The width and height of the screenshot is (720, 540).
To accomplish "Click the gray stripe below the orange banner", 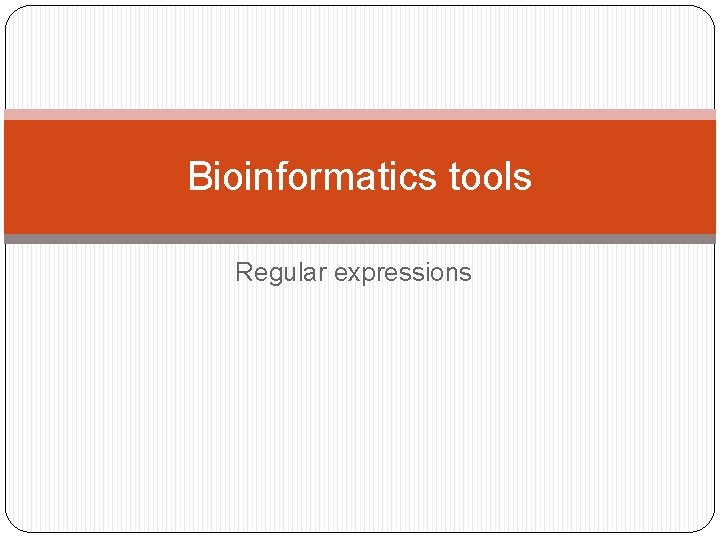I will click(360, 239).
